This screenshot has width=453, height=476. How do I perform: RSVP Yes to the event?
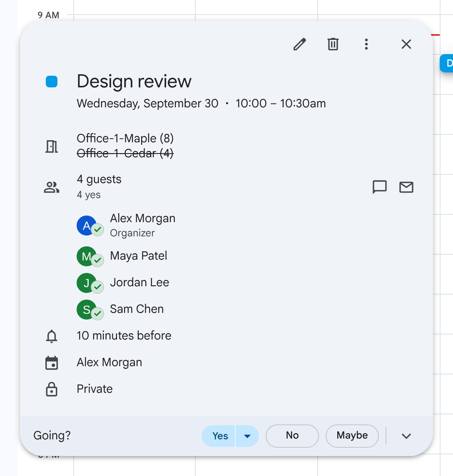tap(219, 436)
